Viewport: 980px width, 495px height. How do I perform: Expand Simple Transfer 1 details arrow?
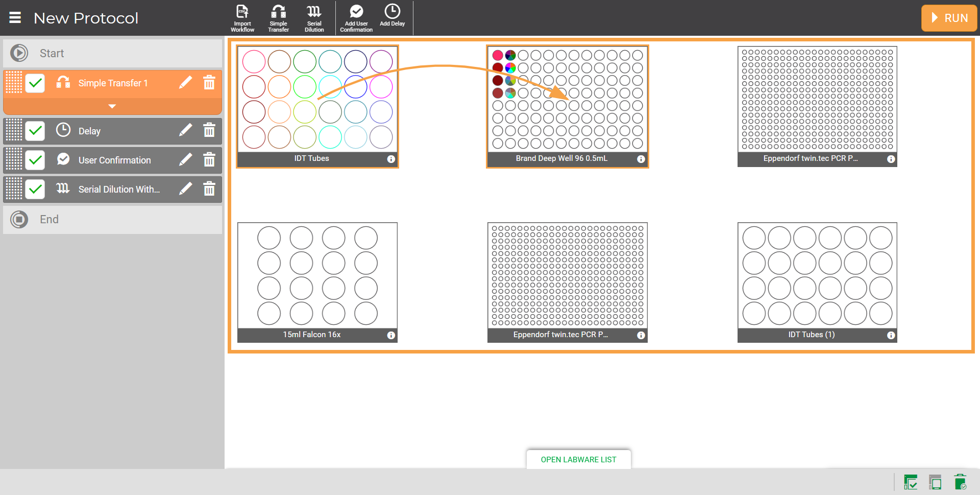[x=112, y=106]
